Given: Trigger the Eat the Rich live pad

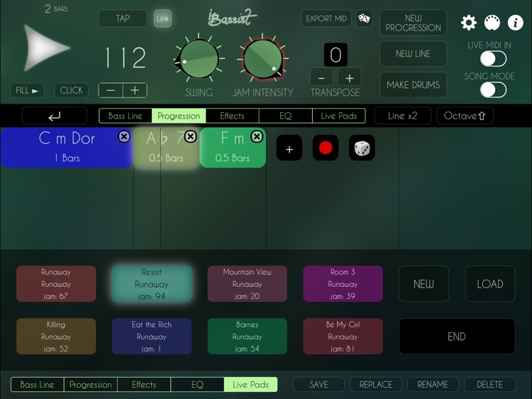Looking at the screenshot, I should (x=152, y=337).
